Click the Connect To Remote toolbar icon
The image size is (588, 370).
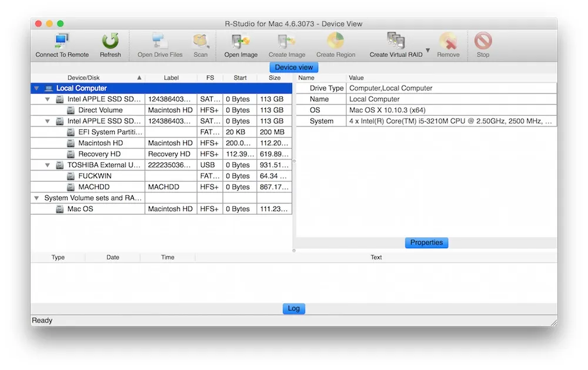click(62, 42)
